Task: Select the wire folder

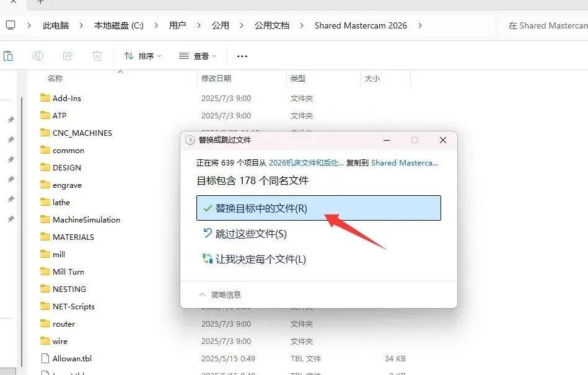Action: point(54,341)
